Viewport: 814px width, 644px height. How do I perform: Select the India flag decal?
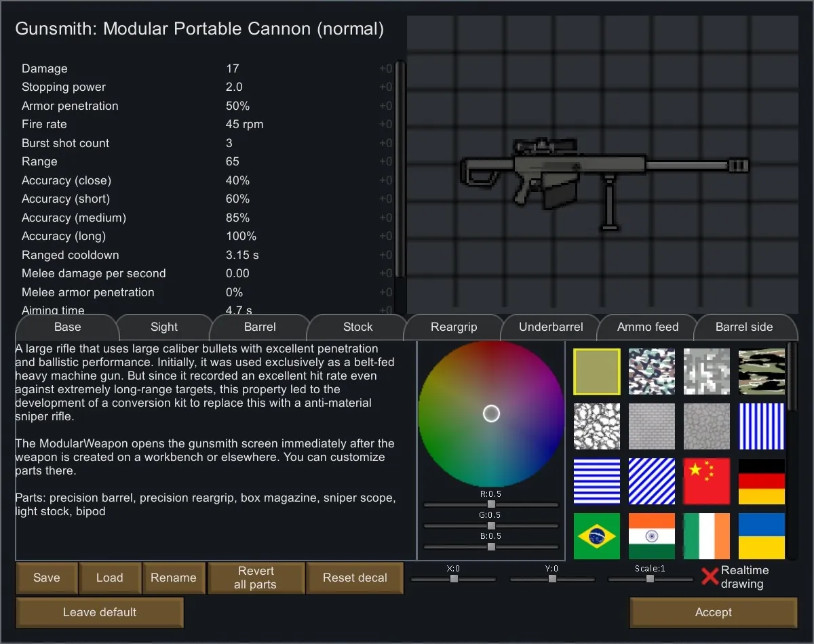pos(652,536)
